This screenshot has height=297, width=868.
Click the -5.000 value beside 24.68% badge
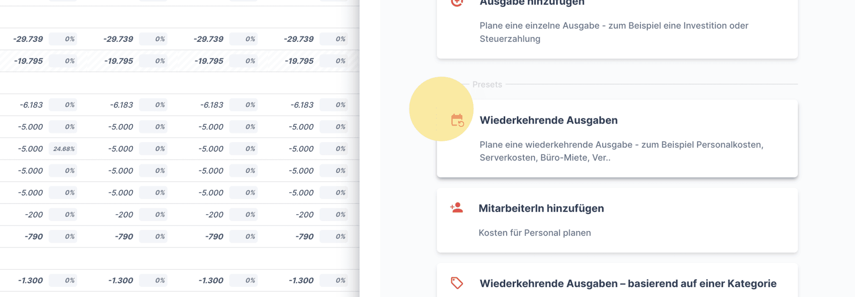point(31,149)
